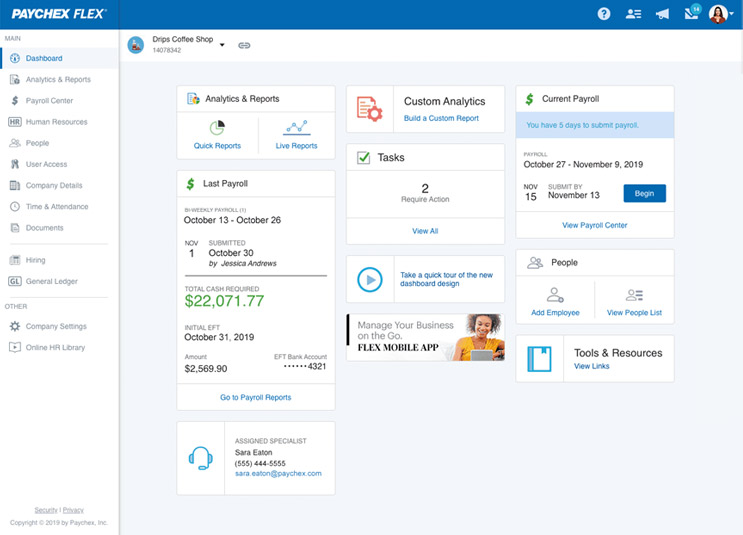Open Human Resources in the sidebar

coord(59,122)
